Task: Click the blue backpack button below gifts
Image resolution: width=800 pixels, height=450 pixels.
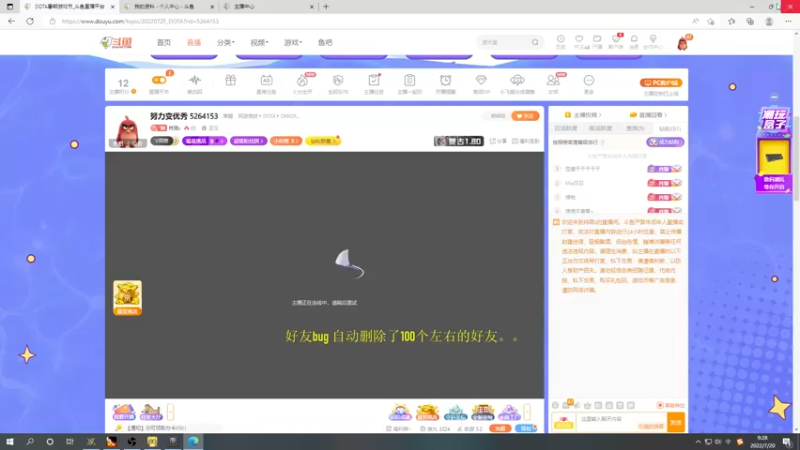Action: click(526, 428)
